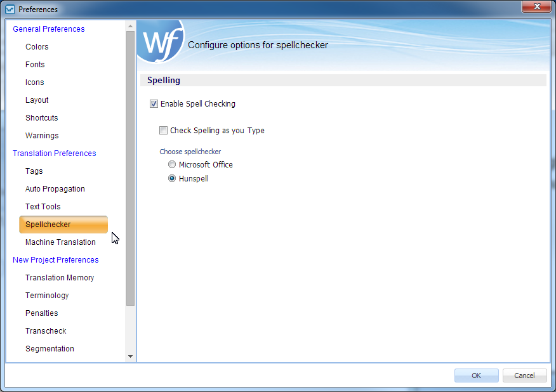Open Layout preferences
The width and height of the screenshot is (556, 392).
37,100
